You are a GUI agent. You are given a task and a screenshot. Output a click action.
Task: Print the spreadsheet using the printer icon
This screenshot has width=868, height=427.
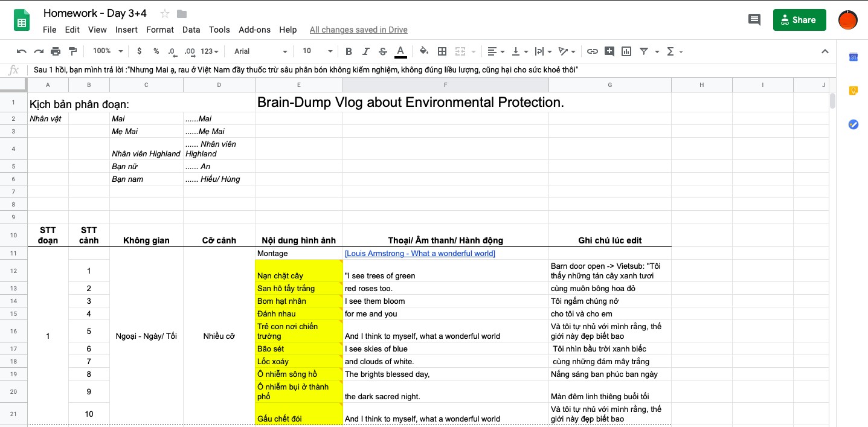click(x=56, y=51)
